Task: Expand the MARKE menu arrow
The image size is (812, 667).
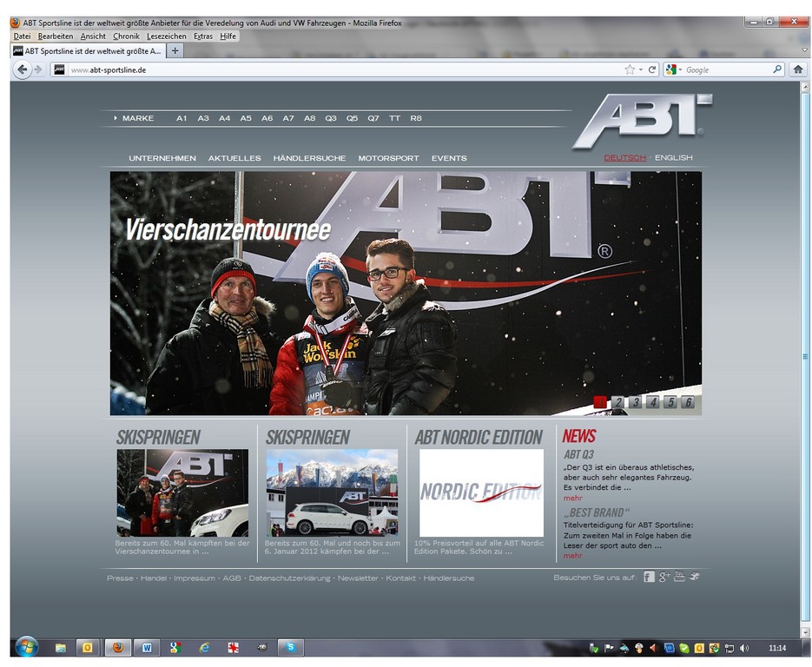Action: (x=115, y=118)
